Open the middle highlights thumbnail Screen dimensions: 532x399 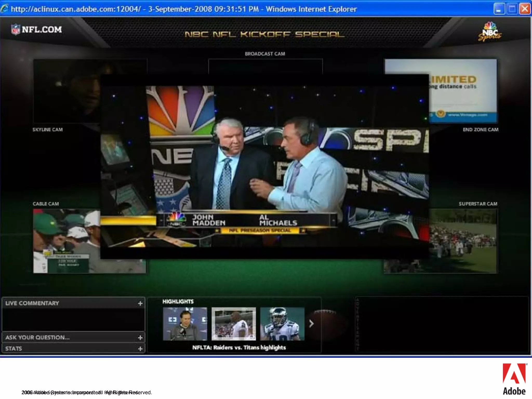point(234,324)
